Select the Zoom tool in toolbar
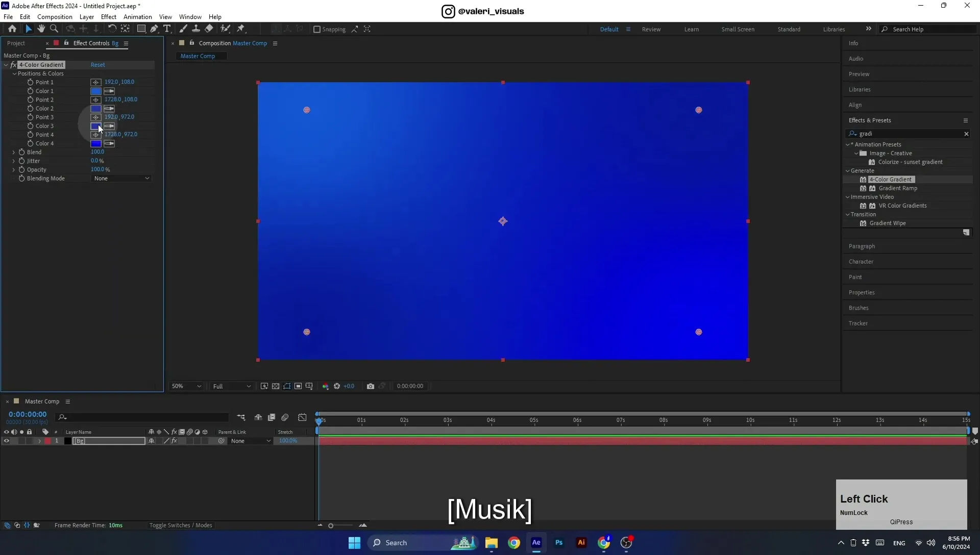Image resolution: width=980 pixels, height=555 pixels. coord(54,29)
